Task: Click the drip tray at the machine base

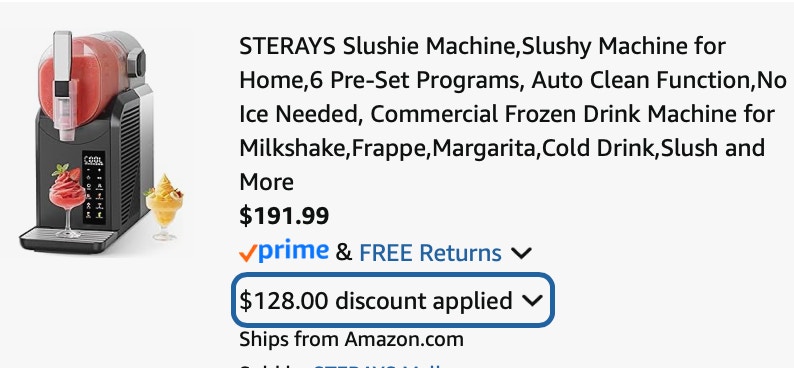Action: tap(68, 239)
